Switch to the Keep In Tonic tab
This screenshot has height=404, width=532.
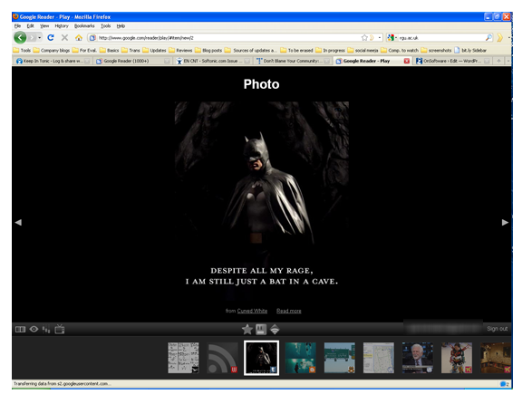tap(53, 61)
